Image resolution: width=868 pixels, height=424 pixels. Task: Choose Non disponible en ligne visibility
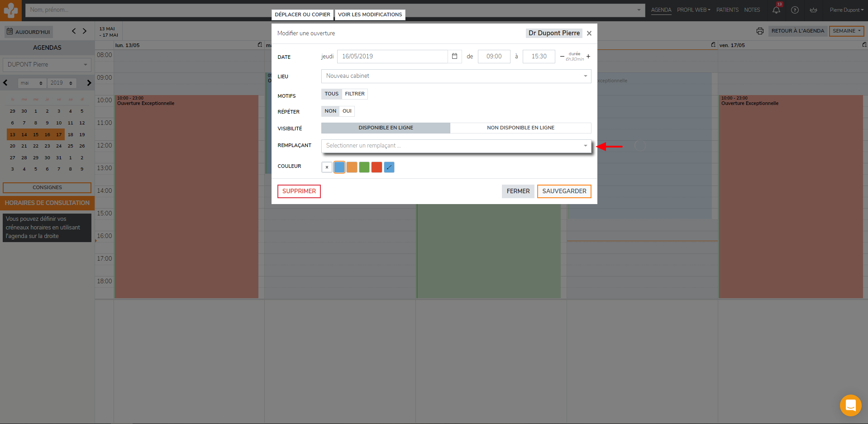click(x=520, y=128)
